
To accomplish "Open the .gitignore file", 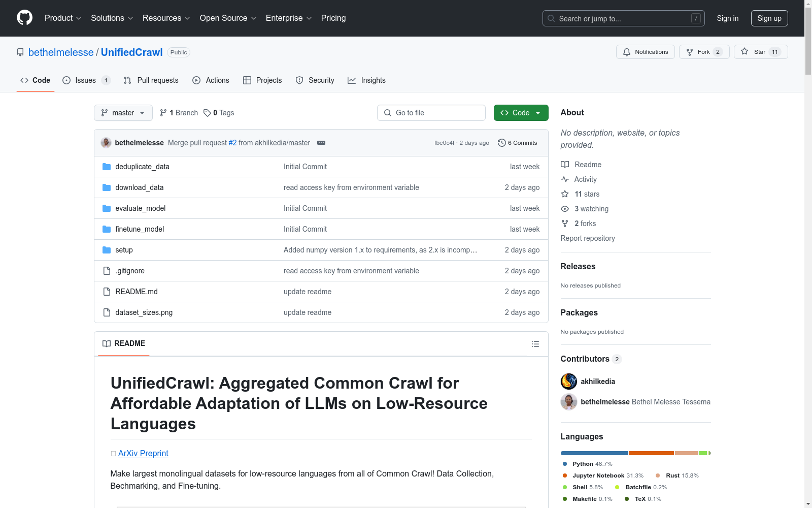I will pyautogui.click(x=130, y=271).
